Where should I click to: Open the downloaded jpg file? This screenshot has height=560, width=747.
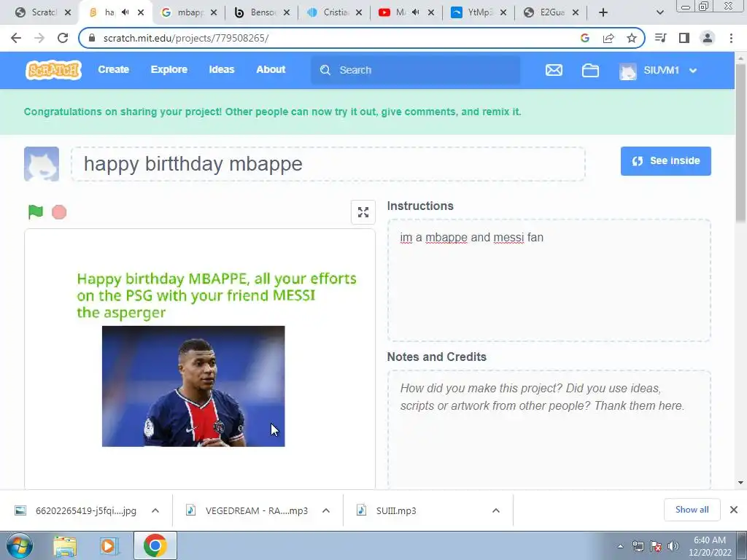pyautogui.click(x=76, y=510)
